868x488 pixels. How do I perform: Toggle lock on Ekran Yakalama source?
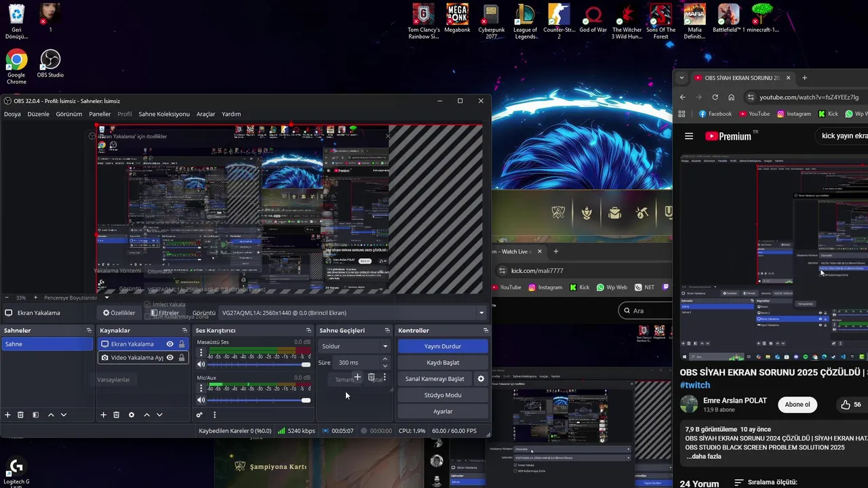[x=181, y=344]
